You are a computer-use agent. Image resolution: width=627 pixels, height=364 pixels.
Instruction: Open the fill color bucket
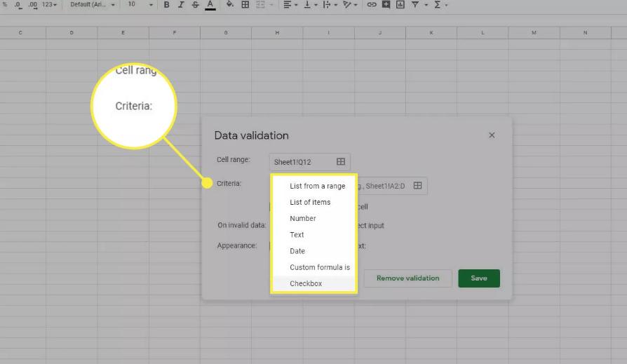pos(229,5)
